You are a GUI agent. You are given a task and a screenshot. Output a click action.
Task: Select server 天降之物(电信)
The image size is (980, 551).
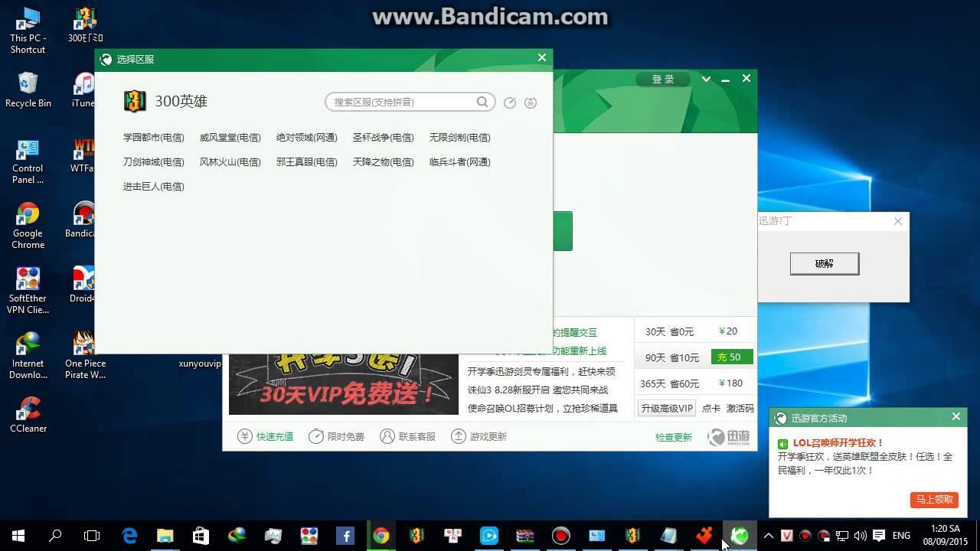pyautogui.click(x=384, y=162)
